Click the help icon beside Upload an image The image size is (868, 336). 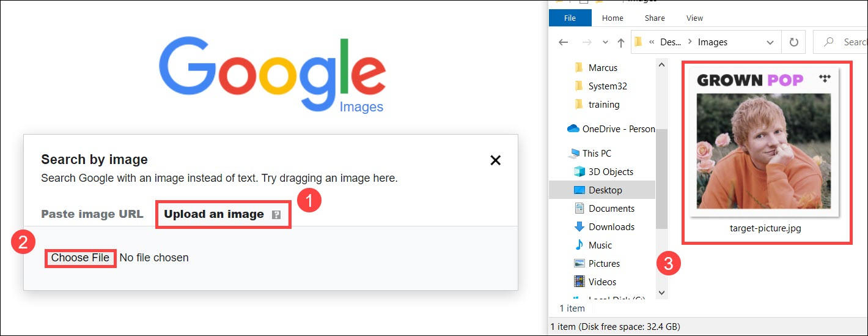(276, 215)
